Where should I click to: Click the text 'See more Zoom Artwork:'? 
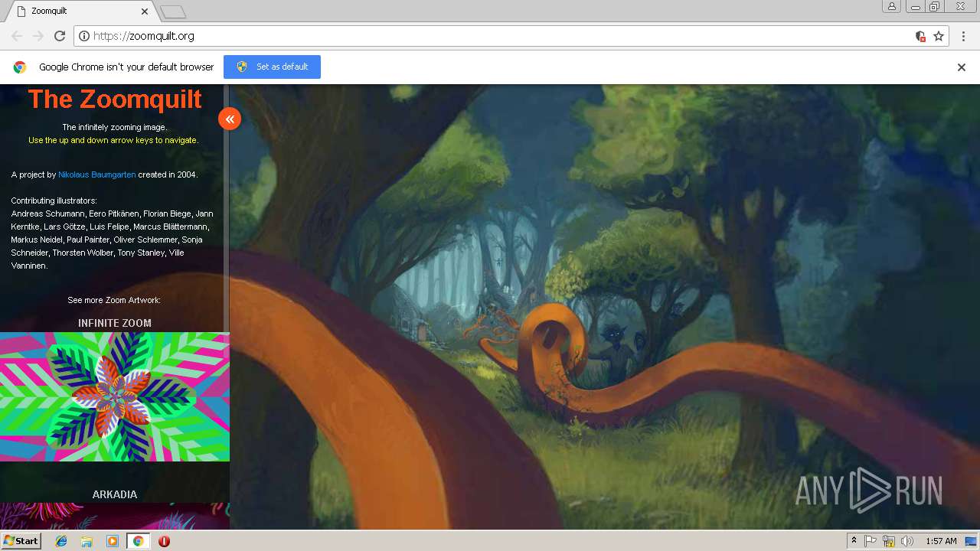(114, 300)
